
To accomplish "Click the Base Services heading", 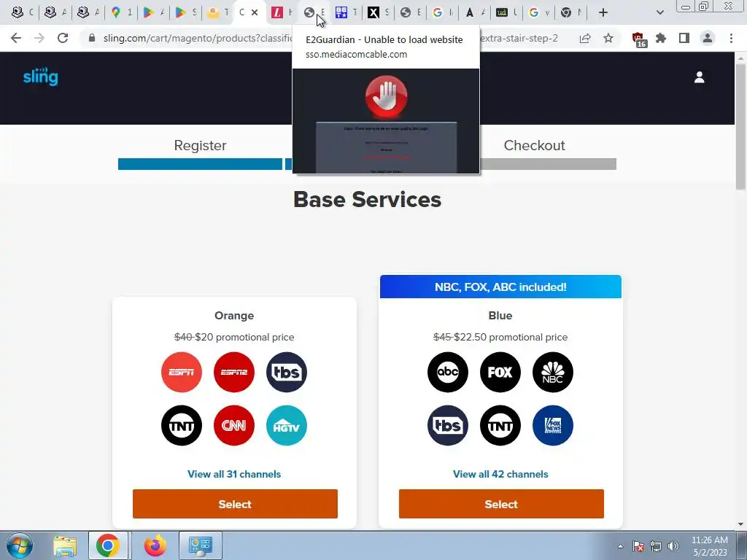I will 368,199.
